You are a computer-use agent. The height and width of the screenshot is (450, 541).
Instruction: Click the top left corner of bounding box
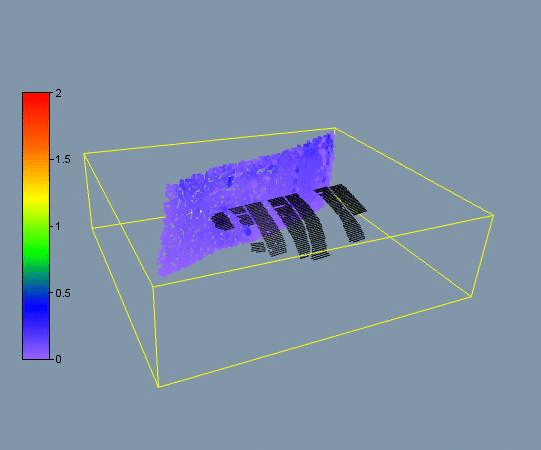(84, 154)
